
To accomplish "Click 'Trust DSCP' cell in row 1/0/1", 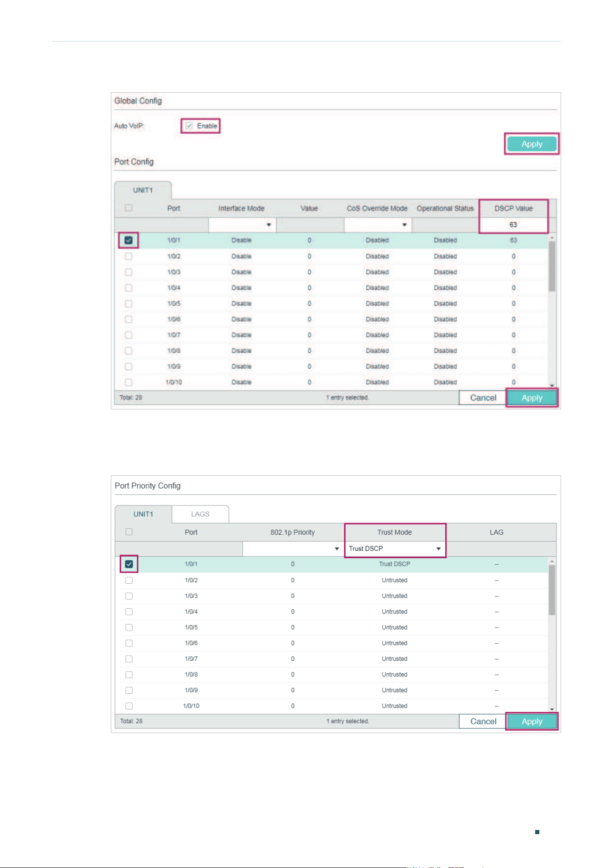I will click(x=395, y=564).
